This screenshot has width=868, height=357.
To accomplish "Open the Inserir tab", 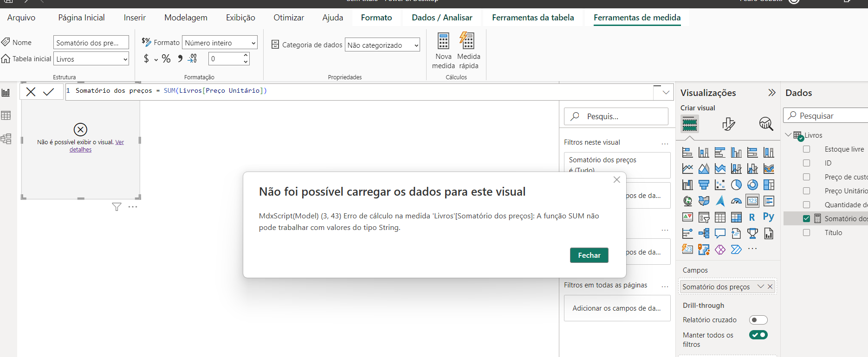I will pyautogui.click(x=135, y=18).
